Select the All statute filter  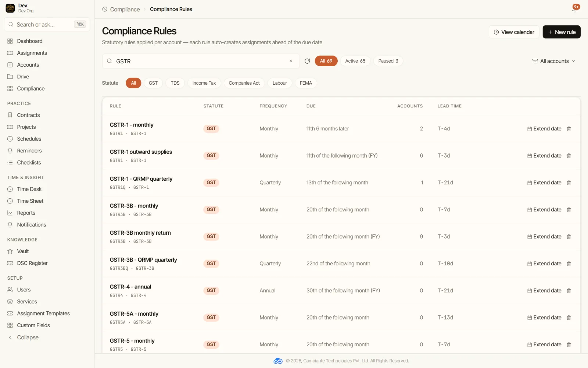tap(133, 83)
